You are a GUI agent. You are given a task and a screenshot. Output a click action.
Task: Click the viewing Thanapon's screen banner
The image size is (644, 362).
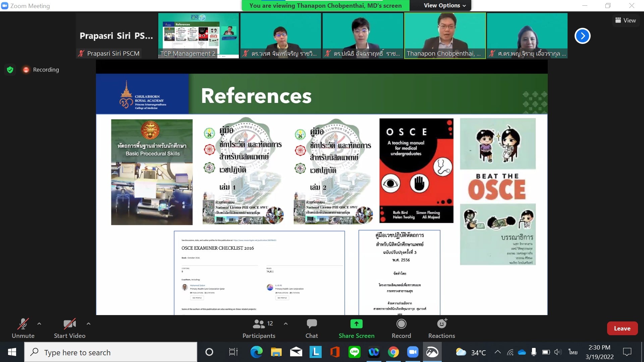click(325, 5)
